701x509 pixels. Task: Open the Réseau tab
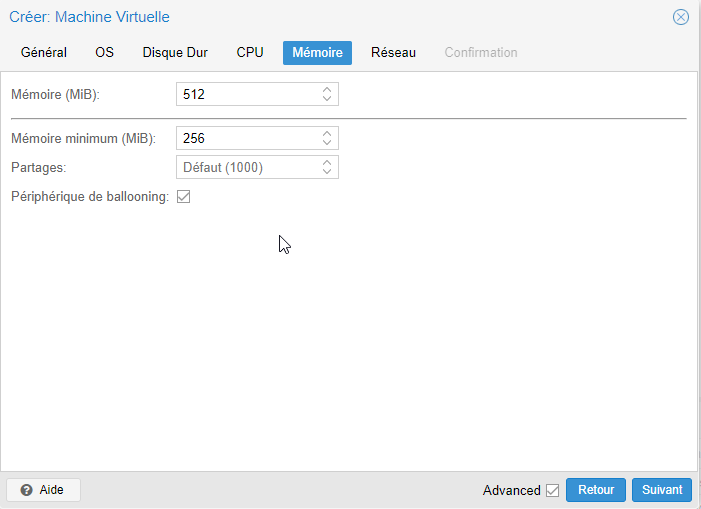pos(393,53)
